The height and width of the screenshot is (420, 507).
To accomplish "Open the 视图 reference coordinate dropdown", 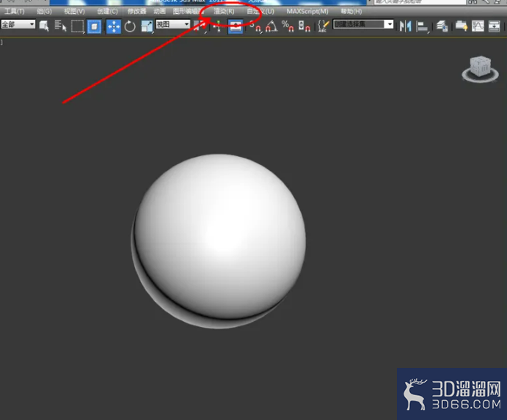I will (x=173, y=24).
